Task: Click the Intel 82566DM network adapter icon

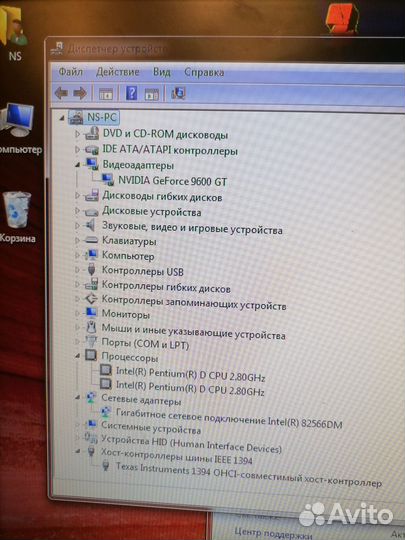Action: coord(106,412)
